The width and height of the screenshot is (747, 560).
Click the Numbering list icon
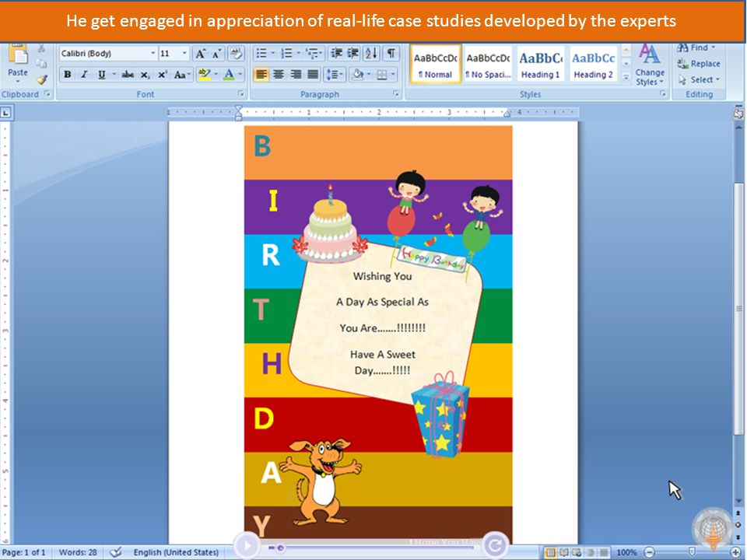[x=286, y=54]
